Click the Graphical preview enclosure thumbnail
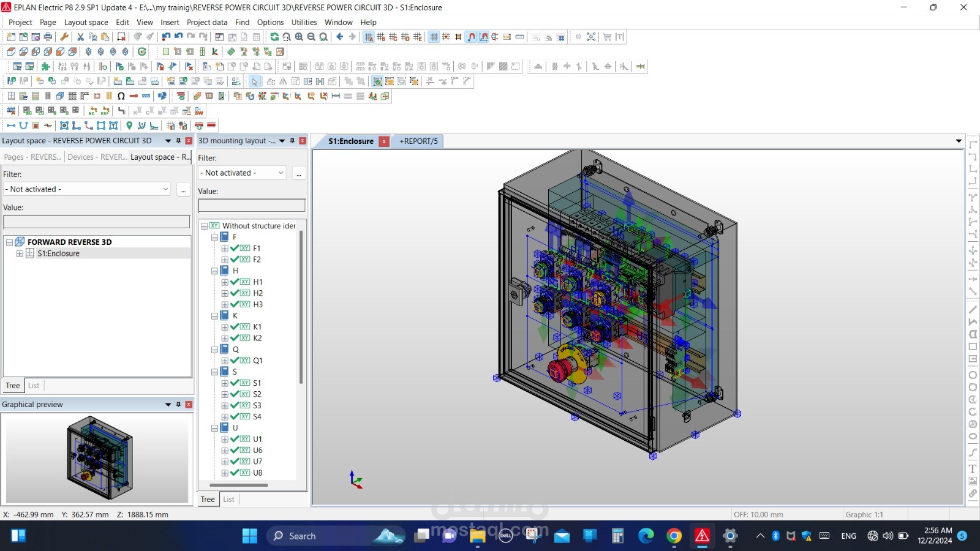The width and height of the screenshot is (980, 551). (100, 457)
